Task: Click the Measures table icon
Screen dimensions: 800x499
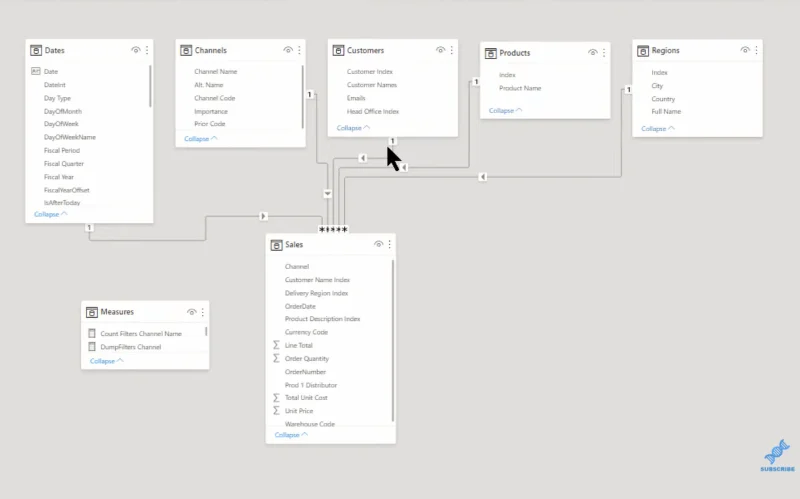Action: [92, 312]
